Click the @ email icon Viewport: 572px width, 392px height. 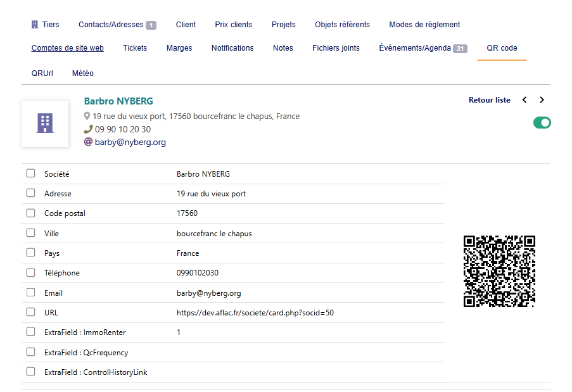[x=88, y=142]
